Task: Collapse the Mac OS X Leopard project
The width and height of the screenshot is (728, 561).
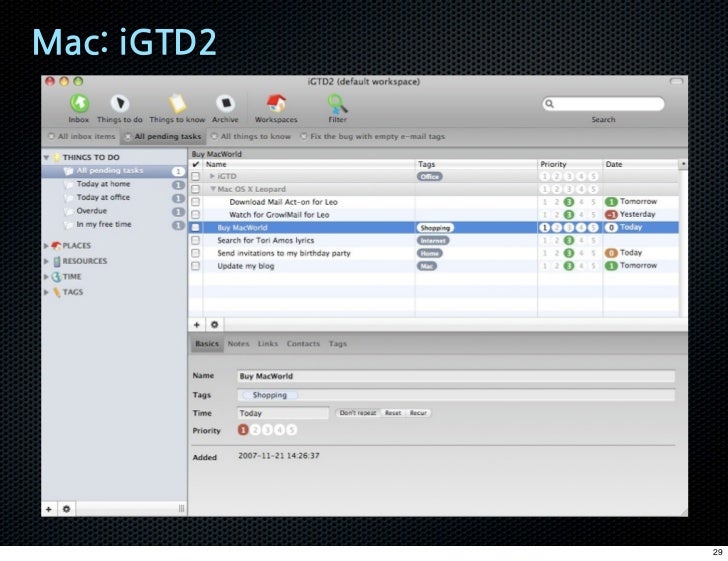Action: point(213,189)
